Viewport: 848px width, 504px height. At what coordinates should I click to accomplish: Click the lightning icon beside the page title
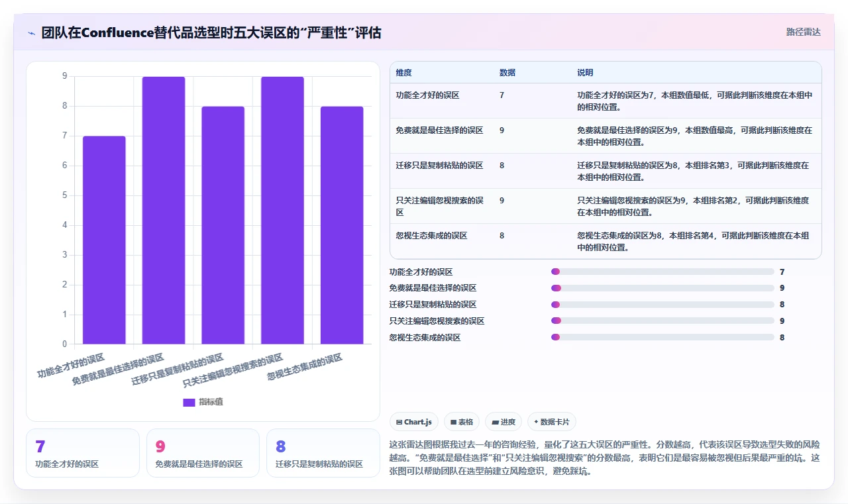pyautogui.click(x=31, y=32)
